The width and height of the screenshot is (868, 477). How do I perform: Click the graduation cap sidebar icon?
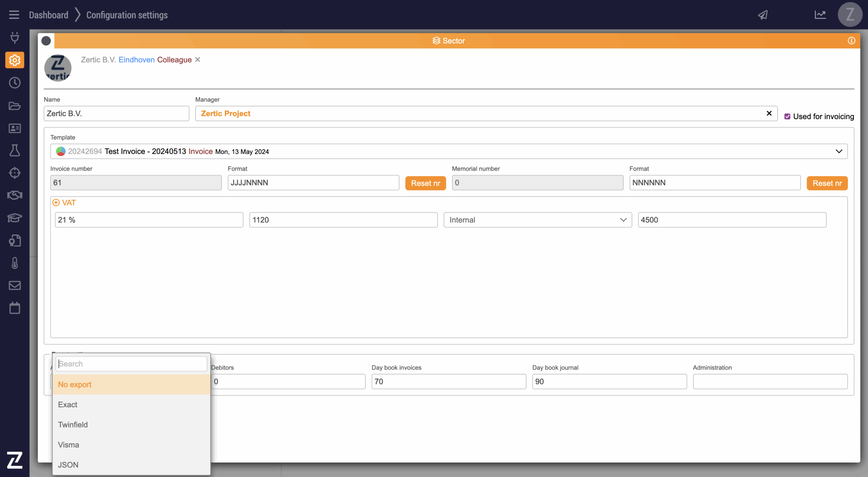click(x=15, y=217)
